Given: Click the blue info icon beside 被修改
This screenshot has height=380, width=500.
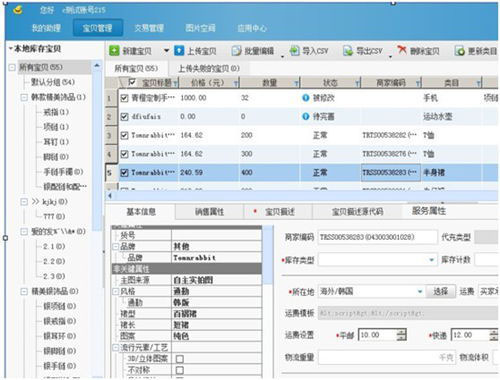Looking at the screenshot, I should [305, 98].
